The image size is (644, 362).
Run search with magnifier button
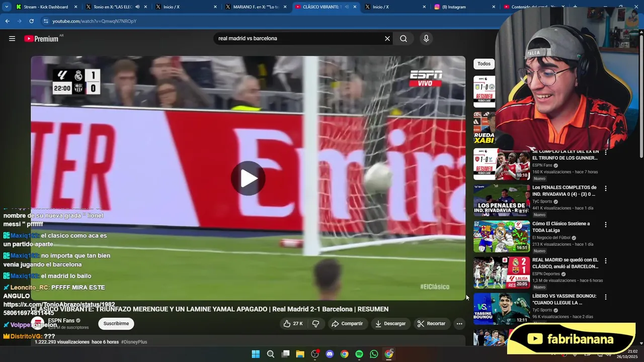[x=404, y=39]
